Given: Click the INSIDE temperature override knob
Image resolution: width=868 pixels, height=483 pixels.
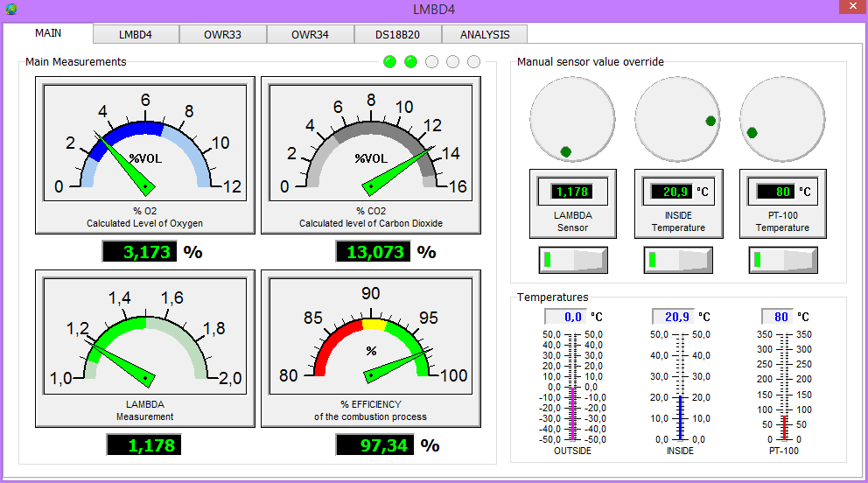Looking at the screenshot, I should click(677, 118).
